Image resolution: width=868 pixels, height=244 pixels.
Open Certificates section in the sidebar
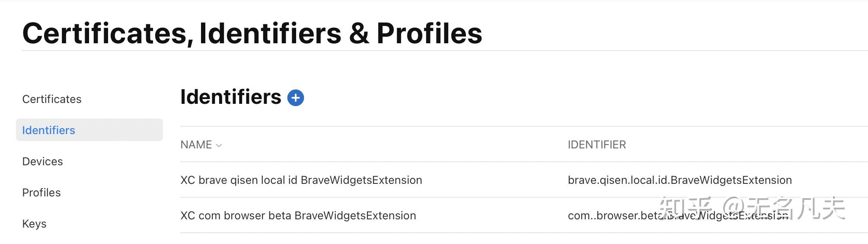52,99
